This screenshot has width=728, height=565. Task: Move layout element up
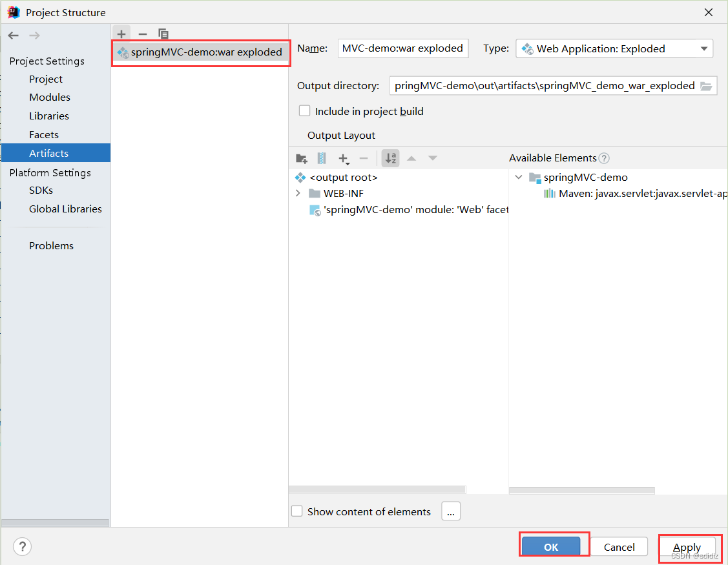pos(411,158)
